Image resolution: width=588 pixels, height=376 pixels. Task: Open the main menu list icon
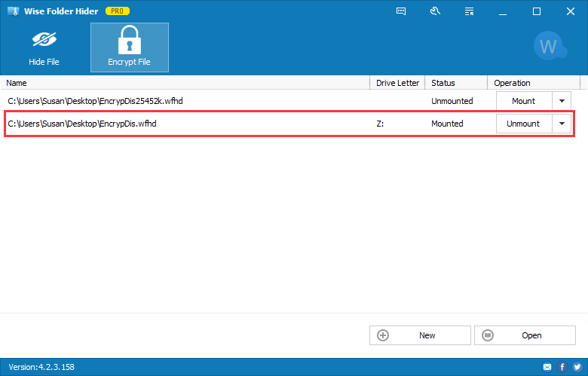pyautogui.click(x=469, y=11)
